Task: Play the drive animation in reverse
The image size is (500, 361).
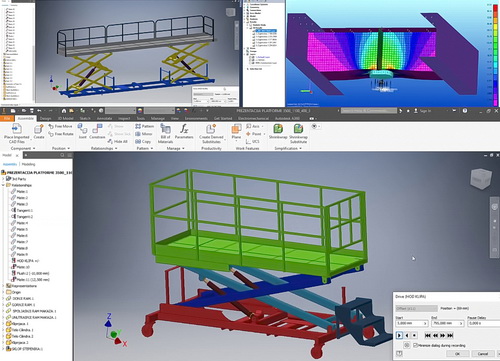Action: (407, 335)
